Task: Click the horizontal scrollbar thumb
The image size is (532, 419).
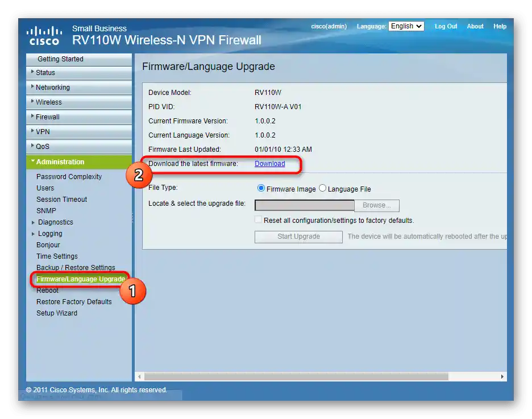Action: [x=296, y=376]
